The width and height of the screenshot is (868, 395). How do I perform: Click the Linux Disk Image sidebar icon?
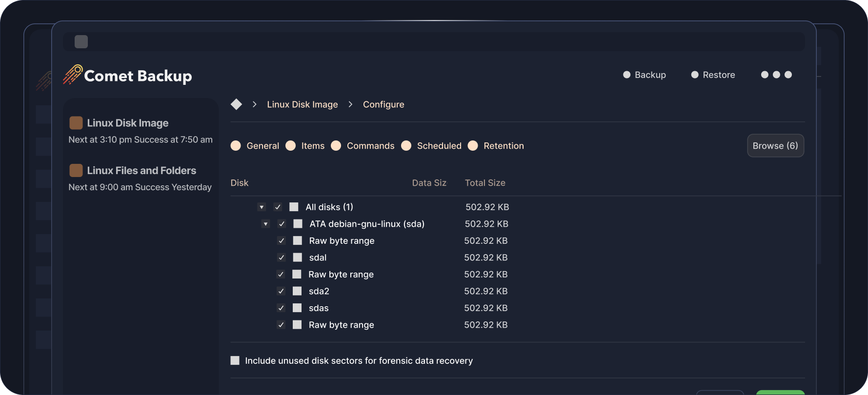point(76,123)
